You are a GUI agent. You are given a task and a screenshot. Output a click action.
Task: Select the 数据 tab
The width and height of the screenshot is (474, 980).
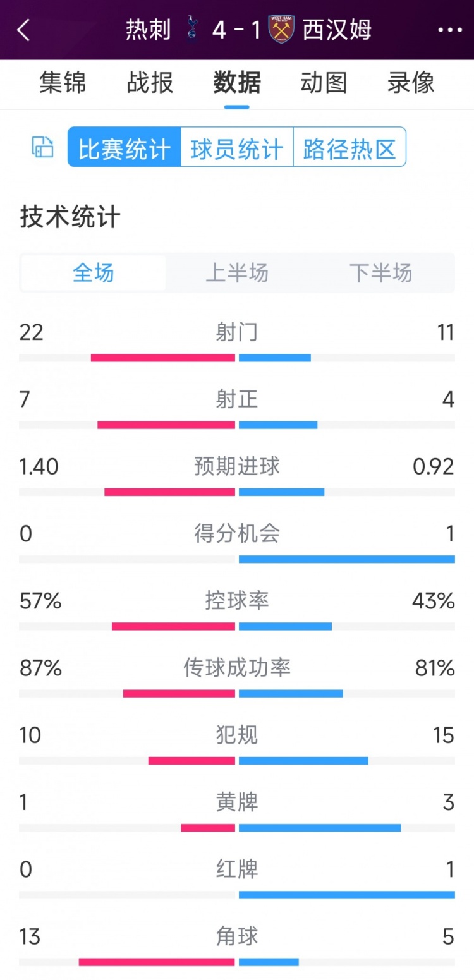click(x=237, y=83)
